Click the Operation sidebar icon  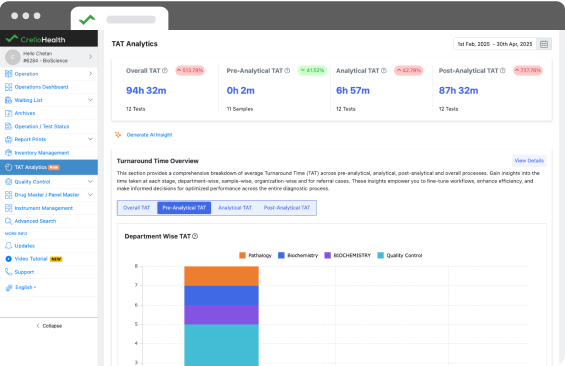pyautogui.click(x=8, y=74)
